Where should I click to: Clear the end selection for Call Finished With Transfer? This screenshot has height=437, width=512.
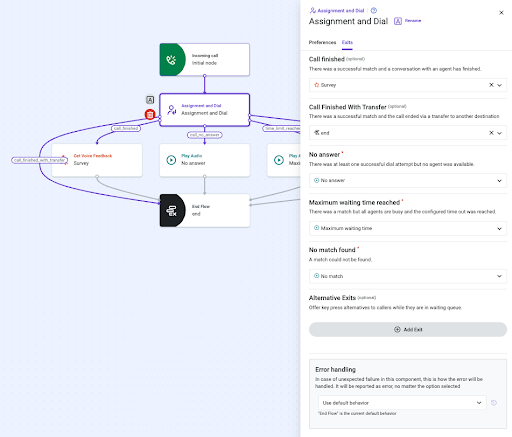pos(491,133)
